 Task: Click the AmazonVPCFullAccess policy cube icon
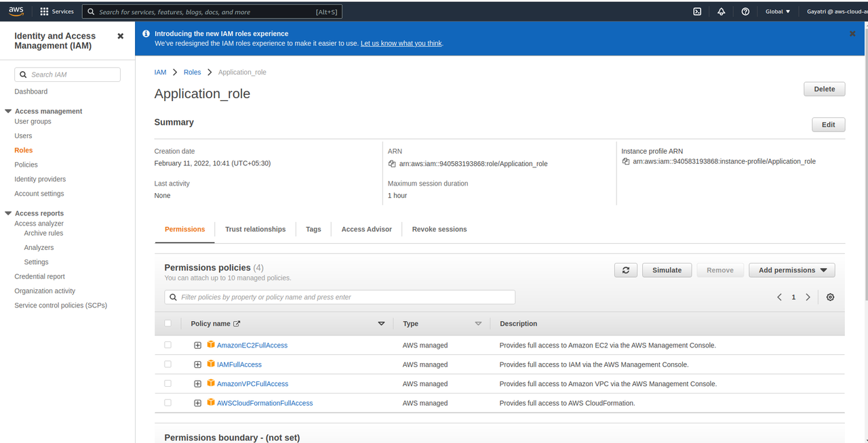coord(211,384)
